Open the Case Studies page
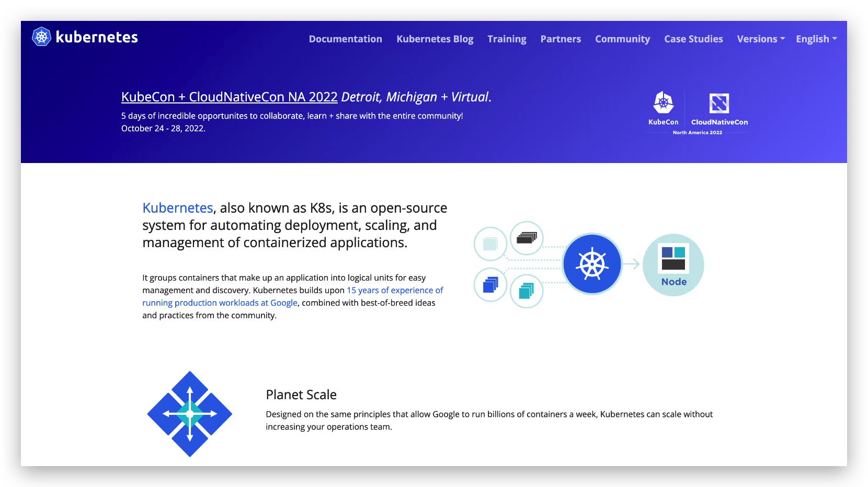This screenshot has height=487, width=868. click(693, 39)
